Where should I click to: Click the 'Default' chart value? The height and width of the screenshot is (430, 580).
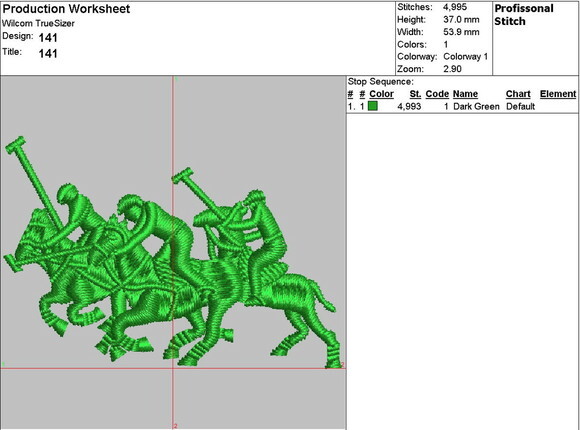pos(520,107)
